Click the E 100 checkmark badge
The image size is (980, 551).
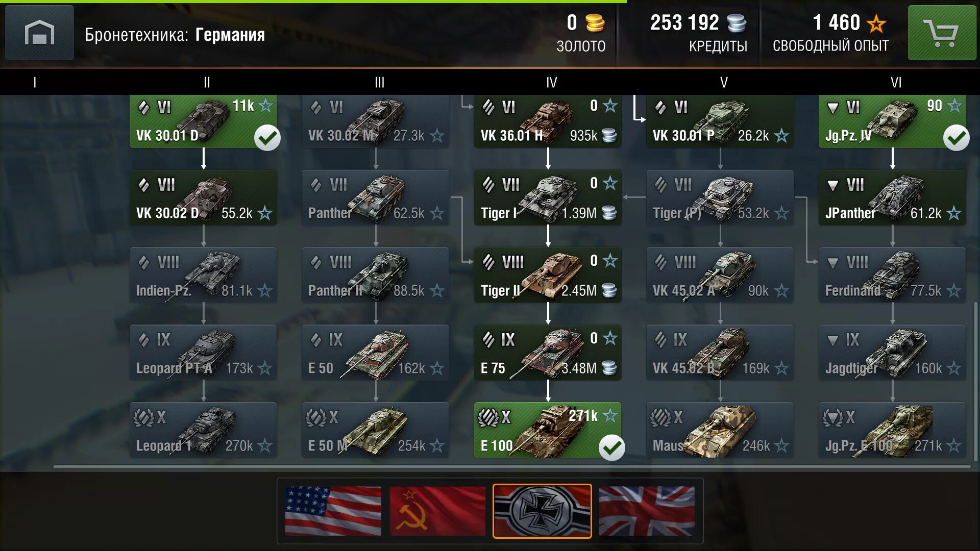click(611, 448)
